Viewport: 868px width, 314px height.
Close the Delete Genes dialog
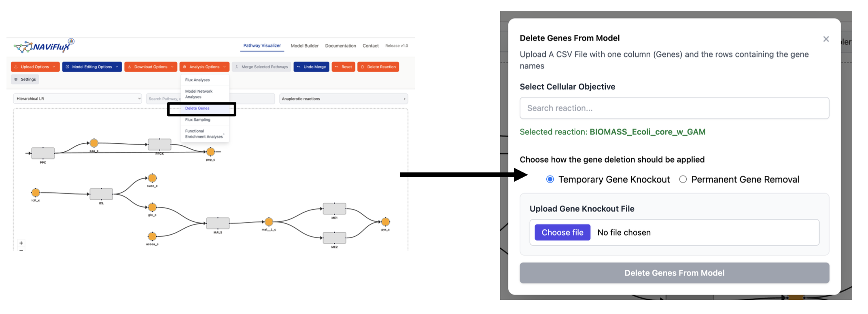[x=826, y=39]
